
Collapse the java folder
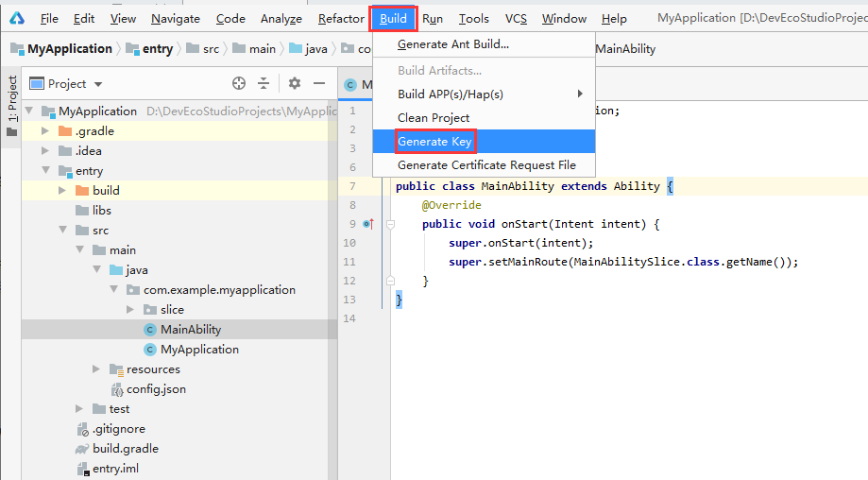[97, 269]
